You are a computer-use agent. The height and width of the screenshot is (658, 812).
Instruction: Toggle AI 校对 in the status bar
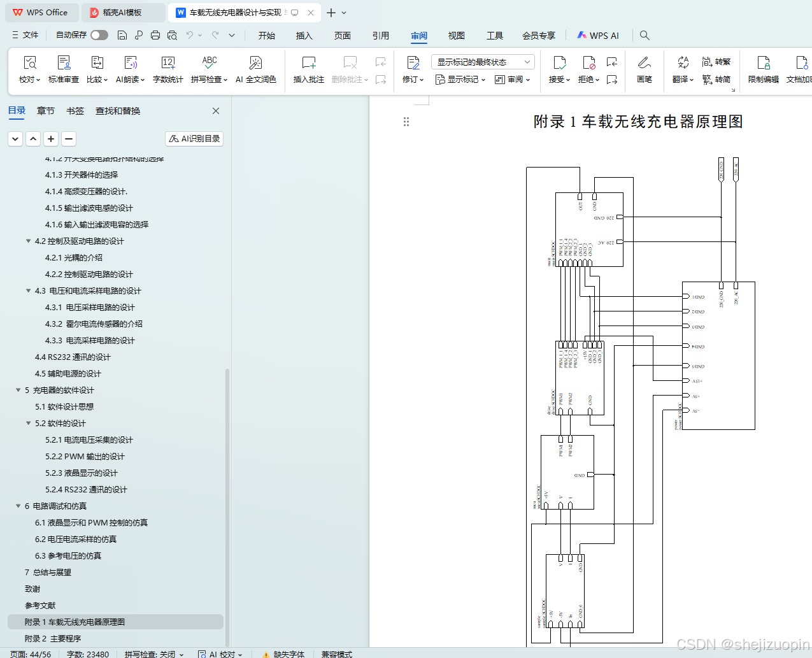click(220, 654)
